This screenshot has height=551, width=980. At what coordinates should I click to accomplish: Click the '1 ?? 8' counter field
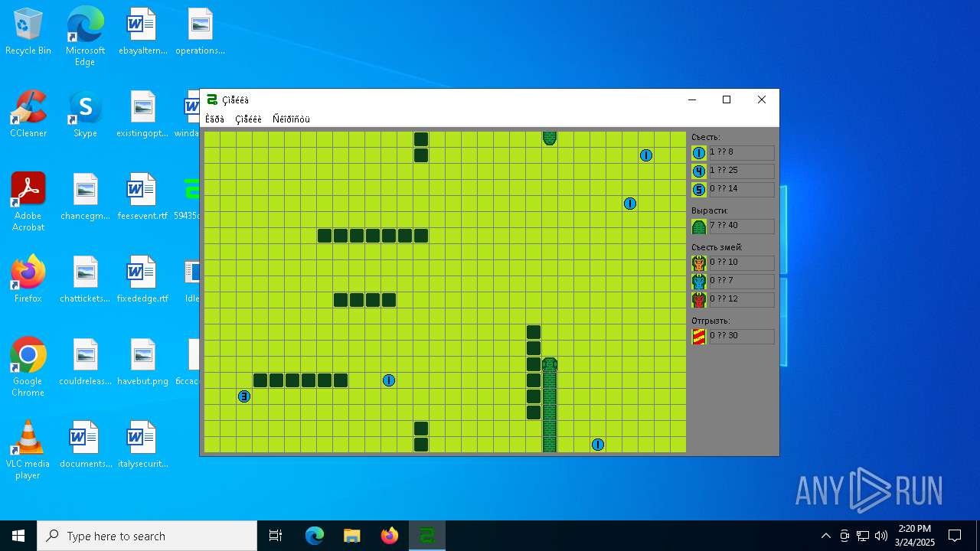742,153
